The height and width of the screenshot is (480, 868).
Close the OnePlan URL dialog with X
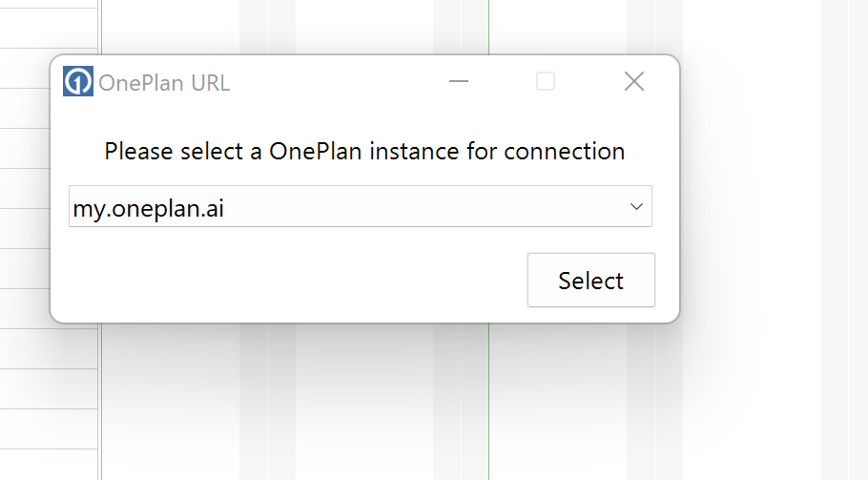(634, 81)
